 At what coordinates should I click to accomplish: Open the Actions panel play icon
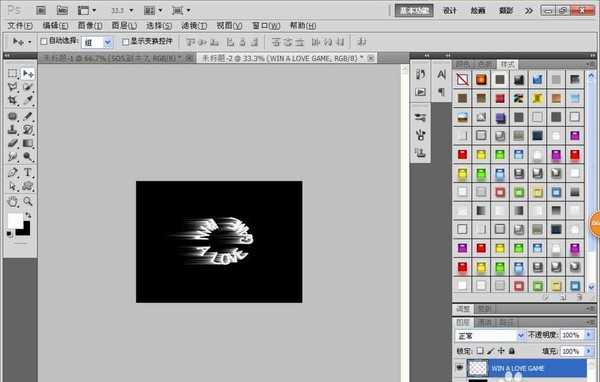click(421, 92)
